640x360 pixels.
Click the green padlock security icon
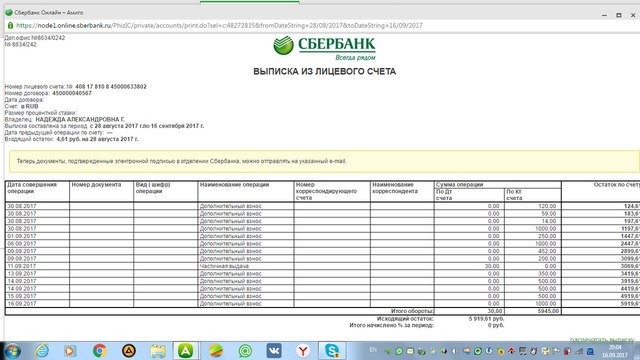[10, 25]
